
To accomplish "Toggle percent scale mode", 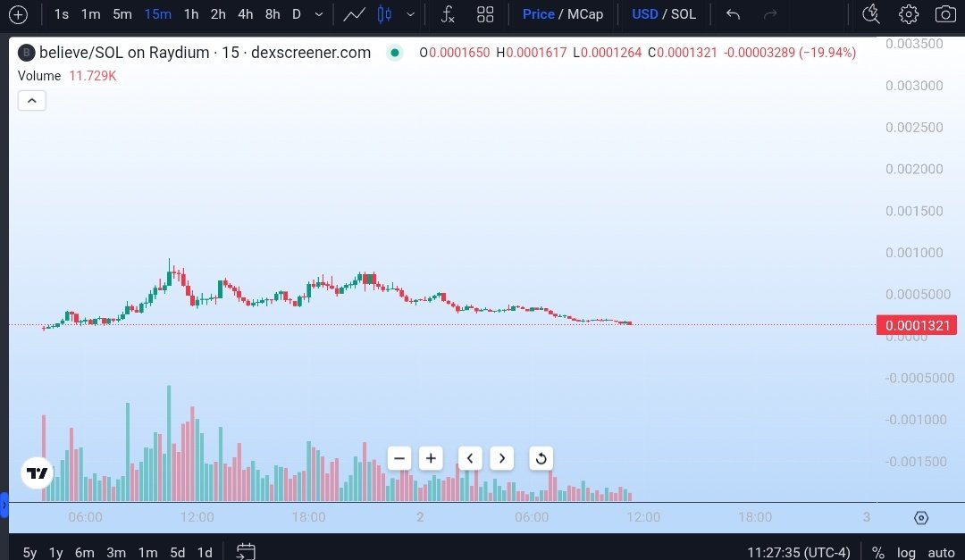I will click(x=877, y=552).
